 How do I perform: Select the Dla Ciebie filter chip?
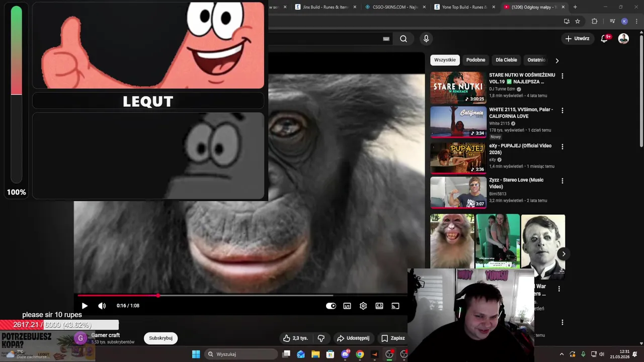point(506,60)
